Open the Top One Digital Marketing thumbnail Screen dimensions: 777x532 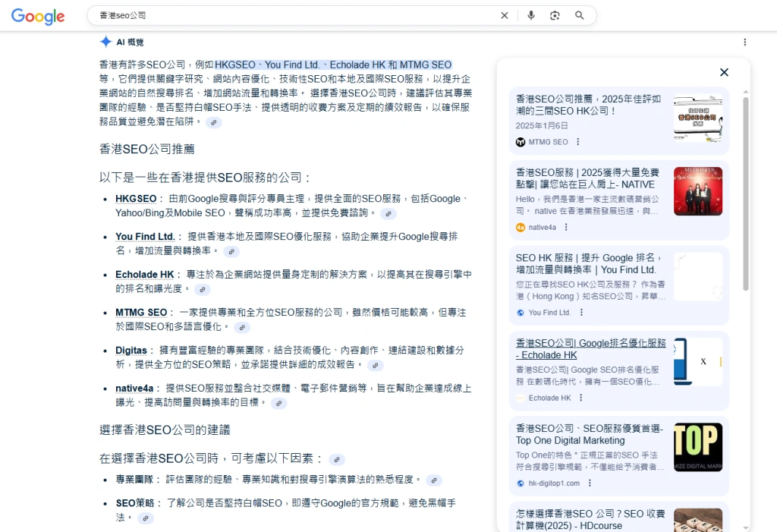point(697,447)
